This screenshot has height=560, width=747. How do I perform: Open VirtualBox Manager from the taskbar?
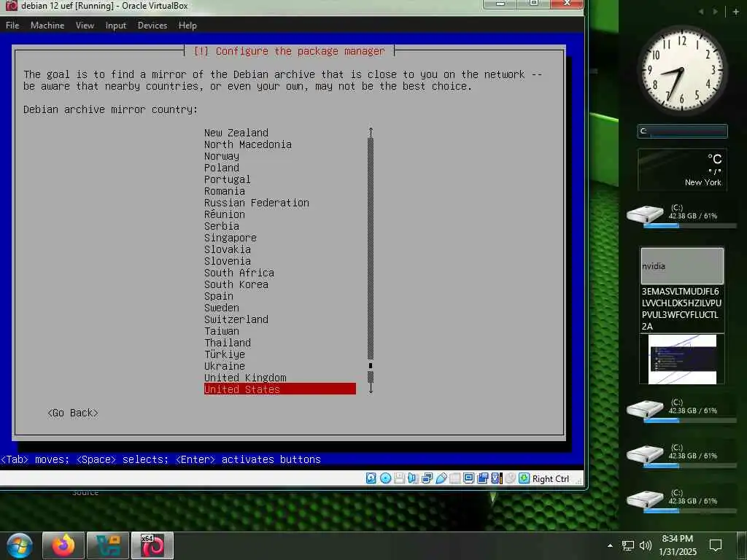point(108,545)
